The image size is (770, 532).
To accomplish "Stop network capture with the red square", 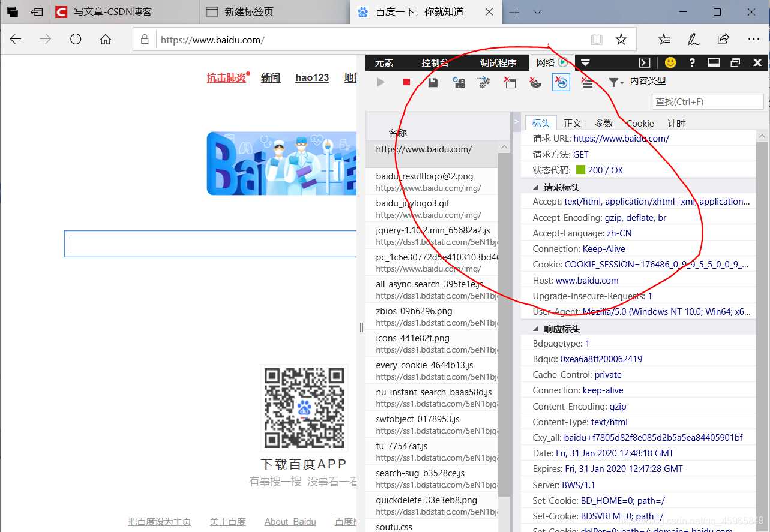I will click(406, 82).
